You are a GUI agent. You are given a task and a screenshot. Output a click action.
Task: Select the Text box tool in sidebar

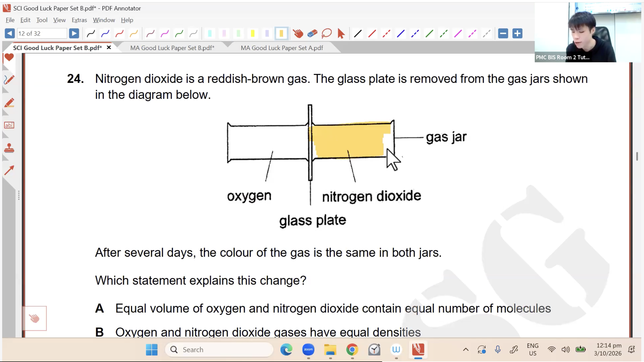(9, 125)
